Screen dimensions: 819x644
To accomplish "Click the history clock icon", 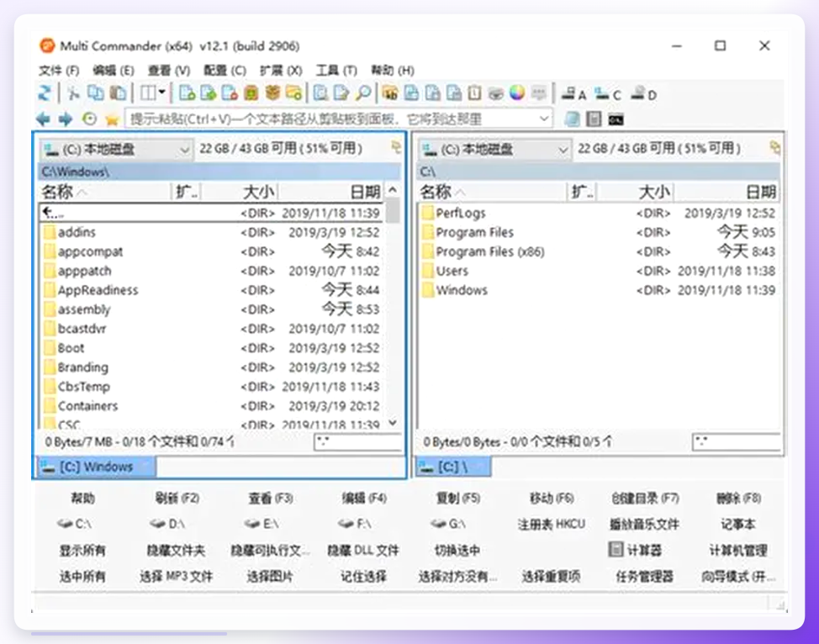I will (x=89, y=119).
